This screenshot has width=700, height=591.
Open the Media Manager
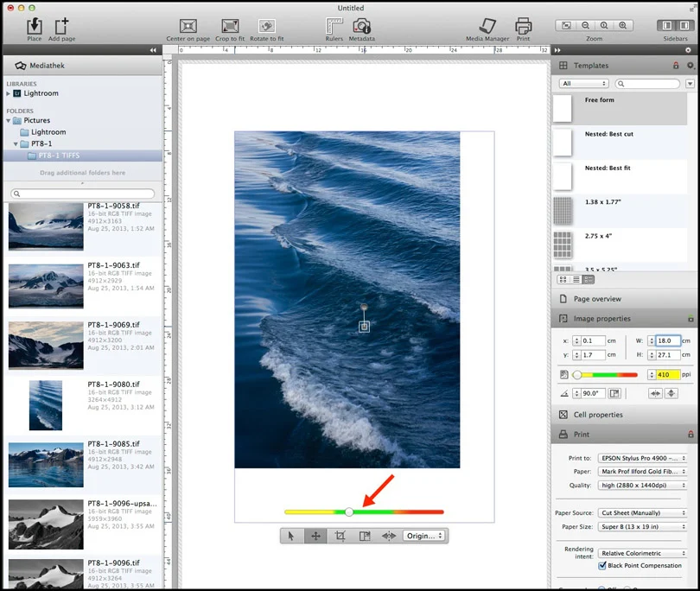click(x=487, y=26)
